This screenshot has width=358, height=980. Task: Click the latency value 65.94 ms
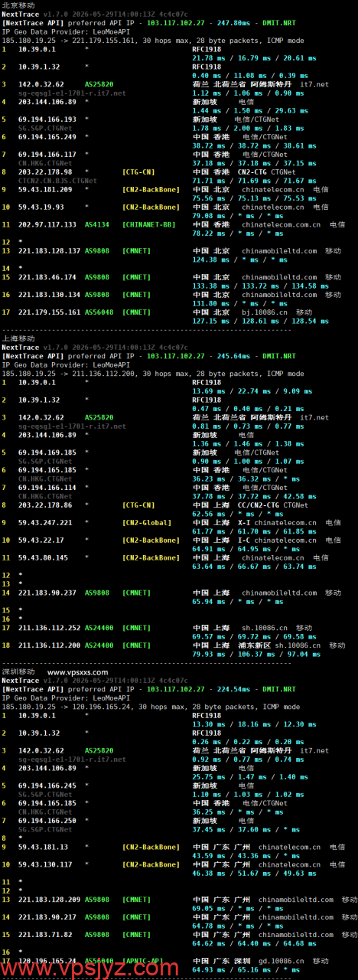[x=207, y=601]
